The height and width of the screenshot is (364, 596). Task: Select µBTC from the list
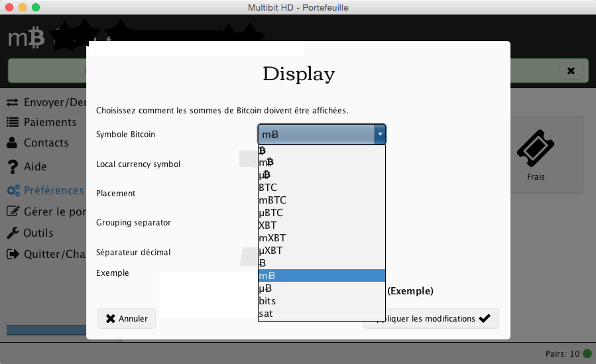tap(322, 212)
